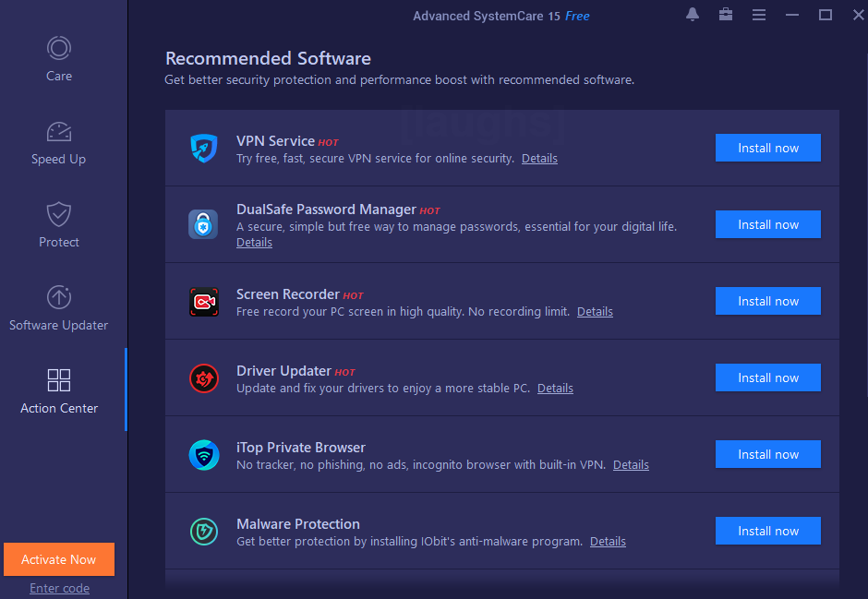Click the Care sidebar icon

(58, 49)
